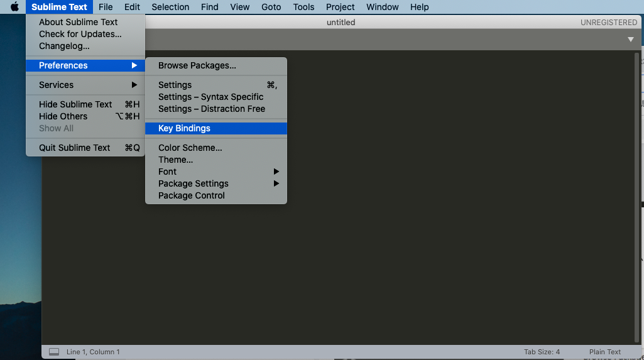
Task: Open the Tools menu
Action: [x=303, y=7]
